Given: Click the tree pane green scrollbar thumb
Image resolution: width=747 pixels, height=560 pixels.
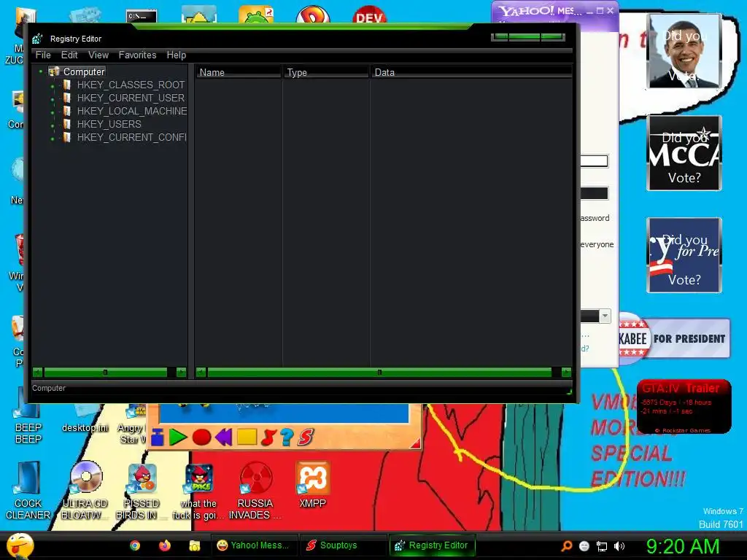Looking at the screenshot, I should coord(106,372).
